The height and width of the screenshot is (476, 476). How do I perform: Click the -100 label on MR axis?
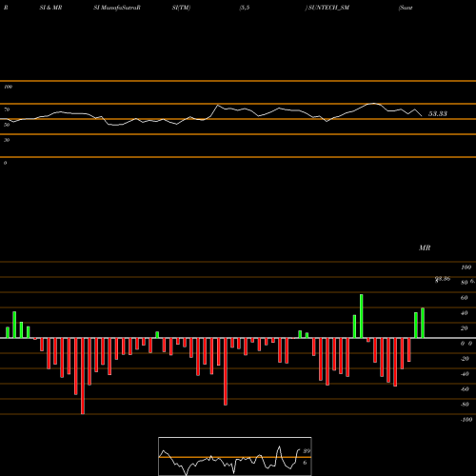(466, 420)
